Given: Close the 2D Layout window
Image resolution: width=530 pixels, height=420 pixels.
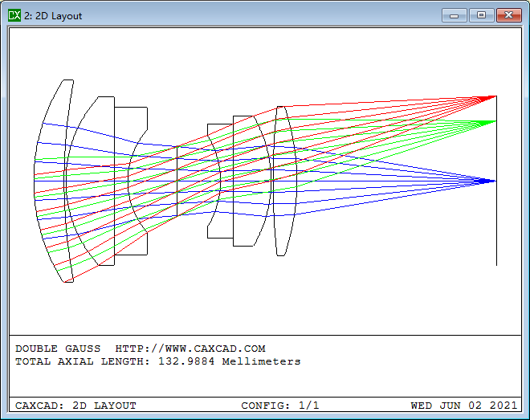Looking at the screenshot, I should (x=508, y=15).
